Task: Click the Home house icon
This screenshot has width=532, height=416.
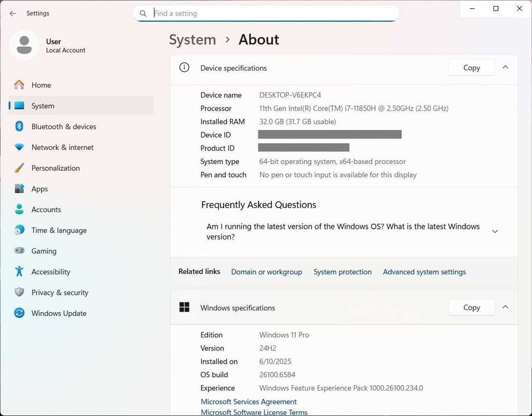Action: tap(20, 85)
